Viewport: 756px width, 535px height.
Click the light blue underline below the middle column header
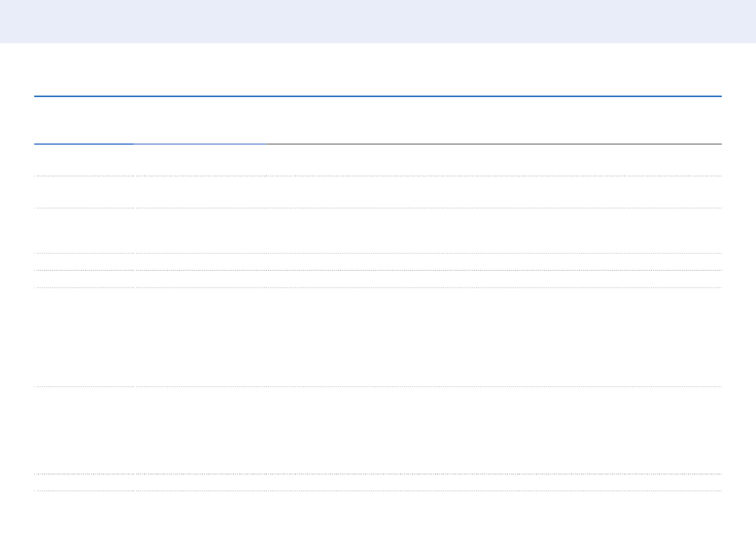[x=200, y=144]
